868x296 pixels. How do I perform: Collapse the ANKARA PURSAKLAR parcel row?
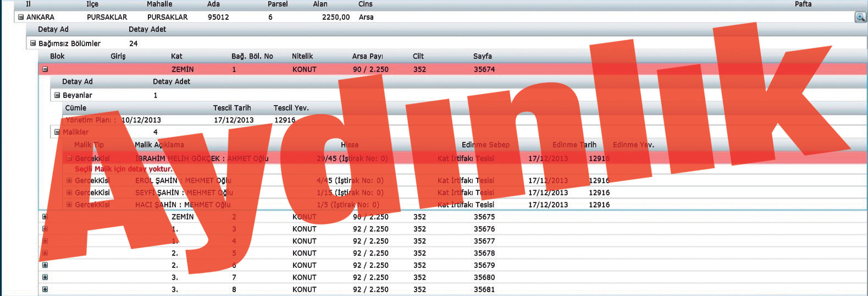pos(21,17)
